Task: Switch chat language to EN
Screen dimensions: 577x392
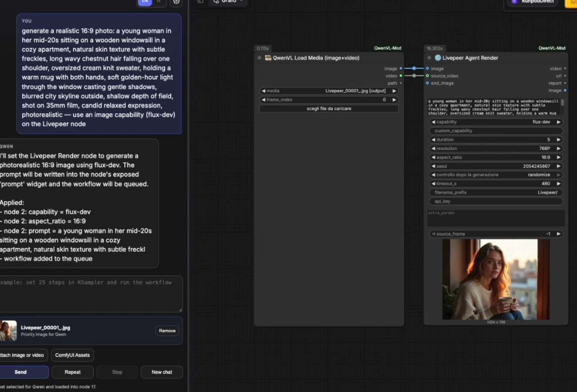Action: 145,2
